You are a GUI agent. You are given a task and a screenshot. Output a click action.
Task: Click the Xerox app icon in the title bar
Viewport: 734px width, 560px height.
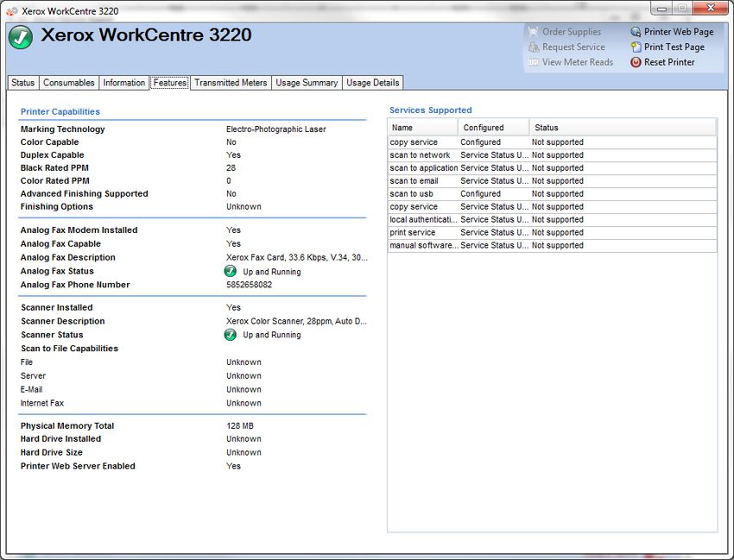pyautogui.click(x=12, y=10)
